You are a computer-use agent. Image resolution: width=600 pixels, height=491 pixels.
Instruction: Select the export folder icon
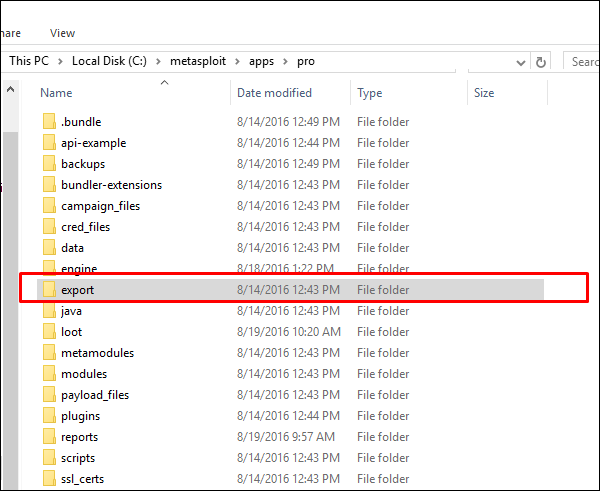point(49,289)
